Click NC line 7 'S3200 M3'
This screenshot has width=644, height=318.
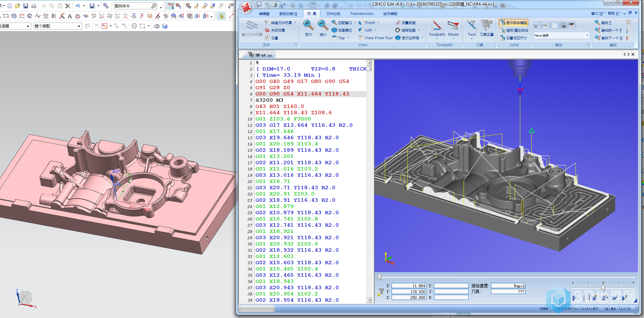point(269,100)
